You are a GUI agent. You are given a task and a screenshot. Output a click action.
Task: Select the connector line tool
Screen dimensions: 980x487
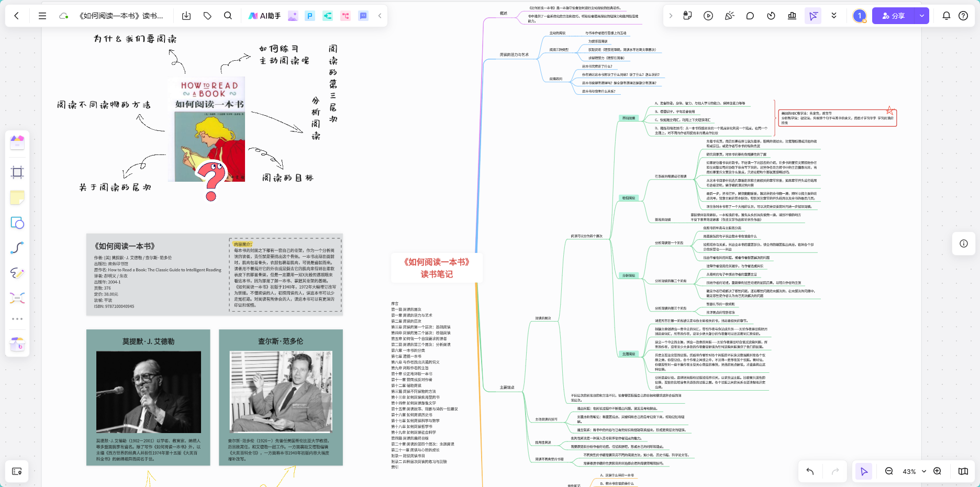[17, 248]
